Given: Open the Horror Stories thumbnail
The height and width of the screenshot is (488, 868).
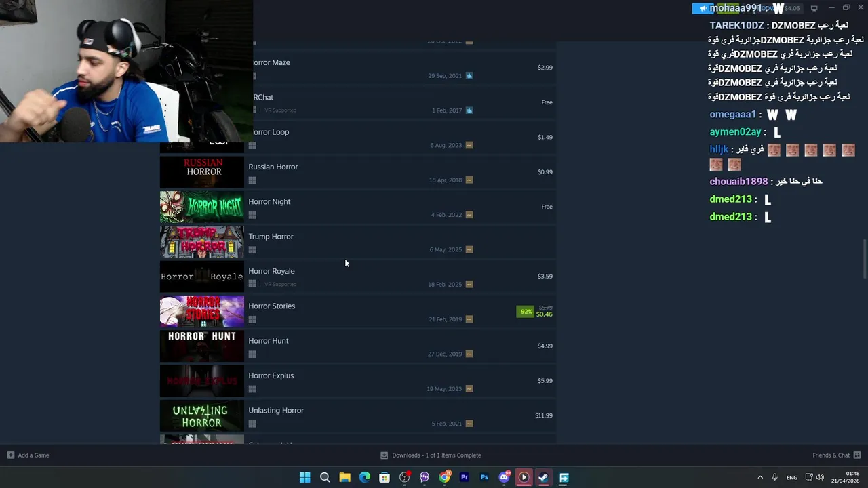Looking at the screenshot, I should coord(201,311).
